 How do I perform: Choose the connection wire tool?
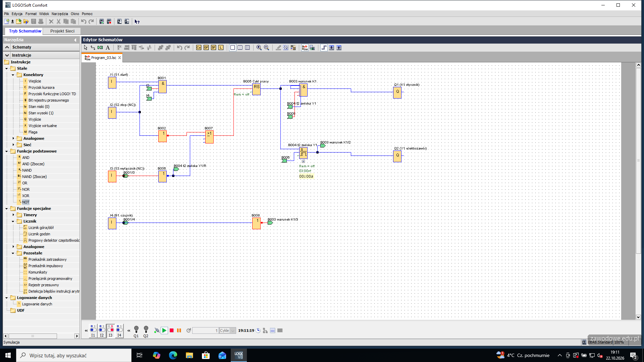[93, 48]
